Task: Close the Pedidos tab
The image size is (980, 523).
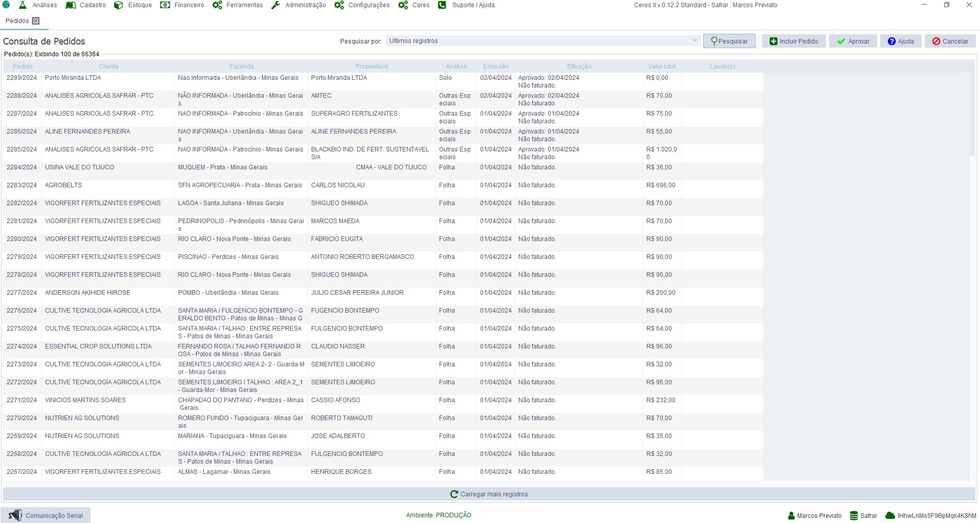Action: 36,21
